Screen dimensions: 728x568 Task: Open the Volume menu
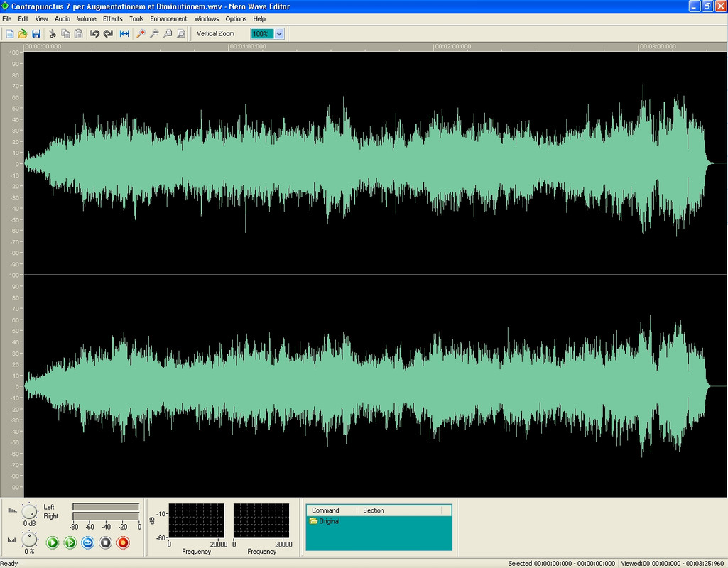(x=87, y=19)
